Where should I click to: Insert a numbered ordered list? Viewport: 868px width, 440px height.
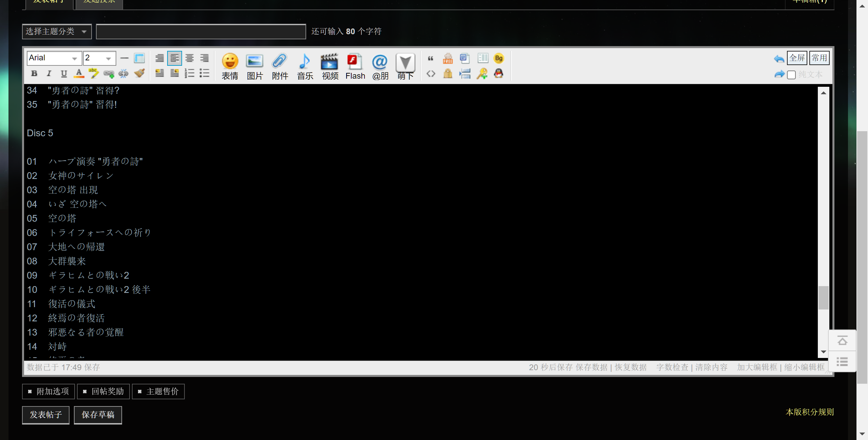(x=190, y=73)
